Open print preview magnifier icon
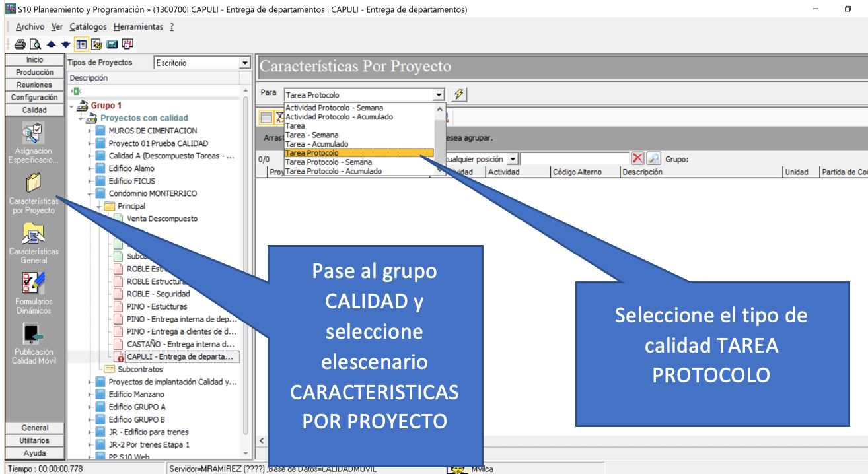The image size is (868, 474). tap(36, 44)
